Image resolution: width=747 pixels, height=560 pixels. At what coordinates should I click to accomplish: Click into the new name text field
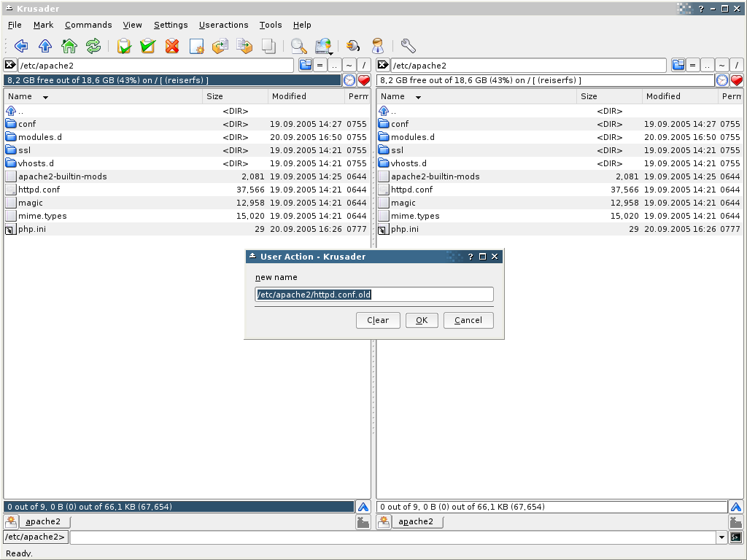coord(374,295)
